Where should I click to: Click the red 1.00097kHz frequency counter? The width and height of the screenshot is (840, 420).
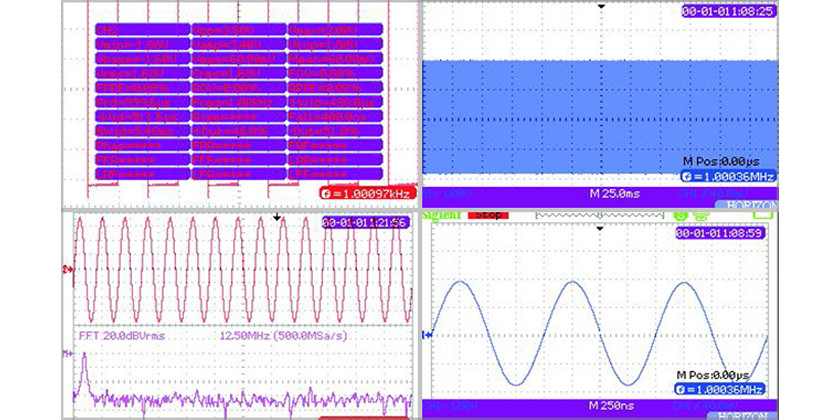(x=364, y=193)
